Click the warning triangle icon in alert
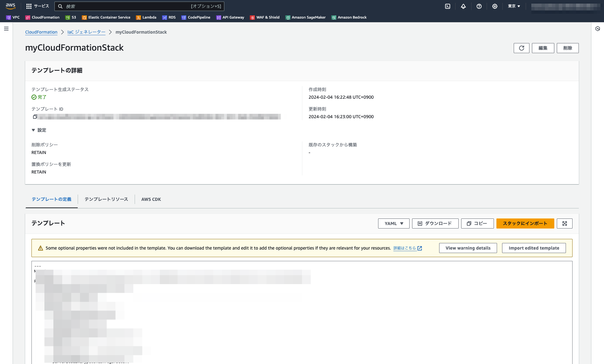The image size is (604, 364). point(41,248)
